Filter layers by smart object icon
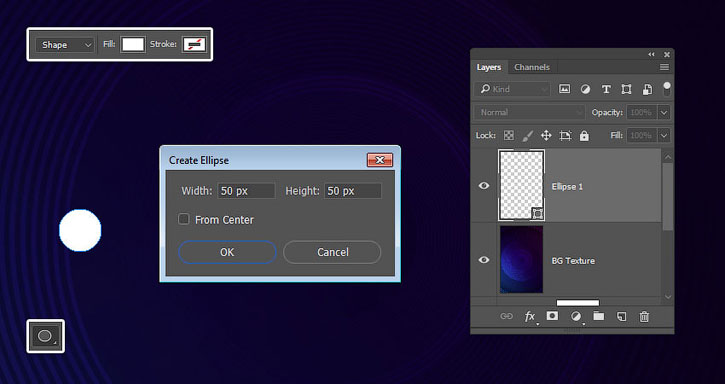This screenshot has height=384, width=725. 647,89
